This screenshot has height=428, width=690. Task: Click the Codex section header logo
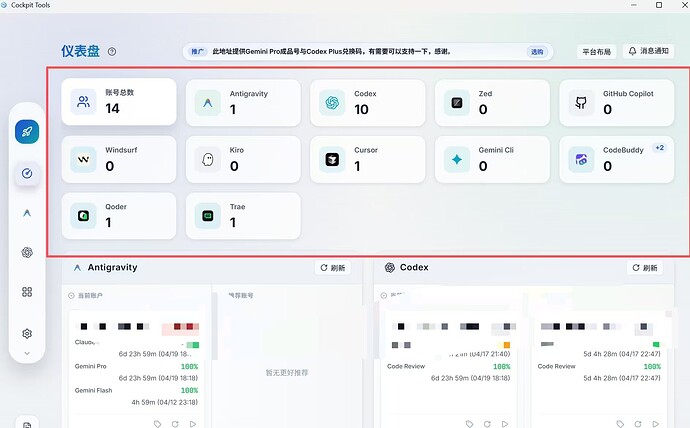coord(390,267)
